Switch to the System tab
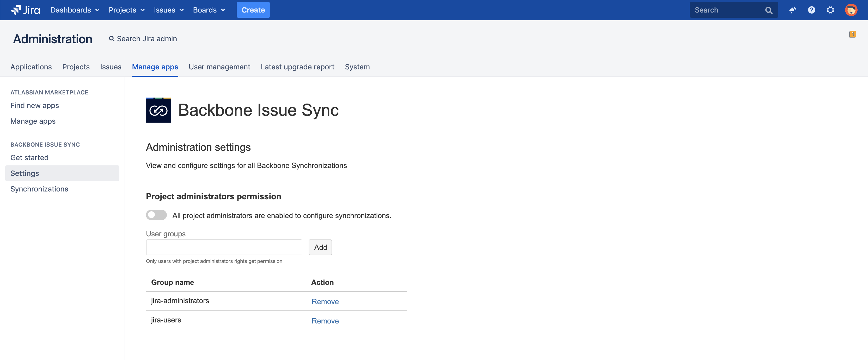This screenshot has width=868, height=360. coord(357,67)
